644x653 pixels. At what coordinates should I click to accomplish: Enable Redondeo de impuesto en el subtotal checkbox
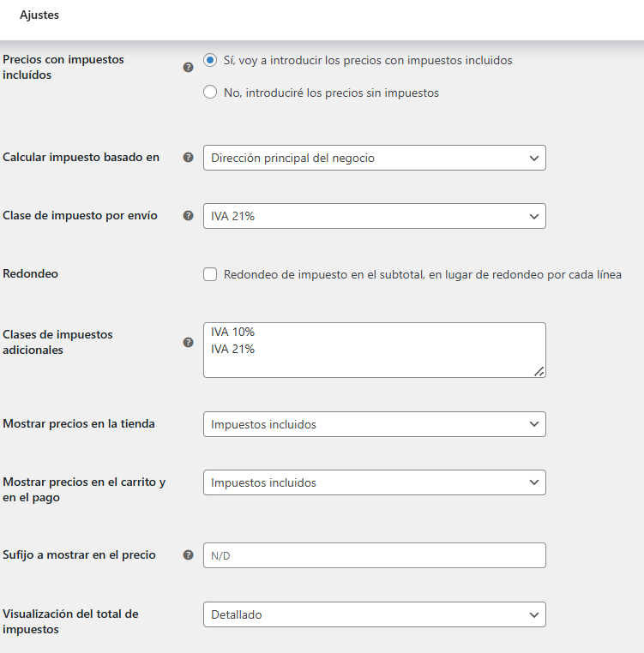[x=210, y=274]
